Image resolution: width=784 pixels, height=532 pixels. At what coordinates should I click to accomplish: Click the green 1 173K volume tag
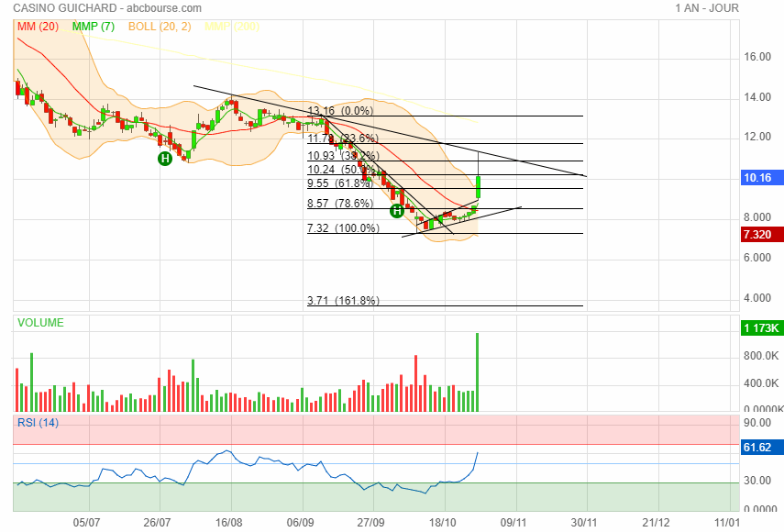(762, 328)
